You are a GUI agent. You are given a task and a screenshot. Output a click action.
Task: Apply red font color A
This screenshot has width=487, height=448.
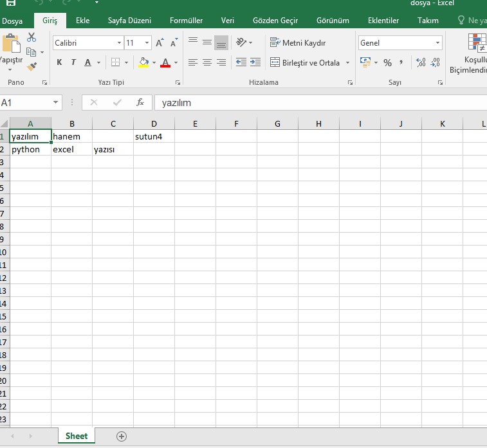[x=165, y=62]
